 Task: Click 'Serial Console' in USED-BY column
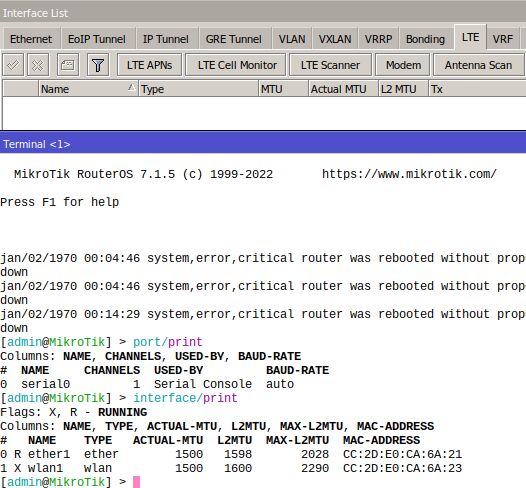point(203,384)
